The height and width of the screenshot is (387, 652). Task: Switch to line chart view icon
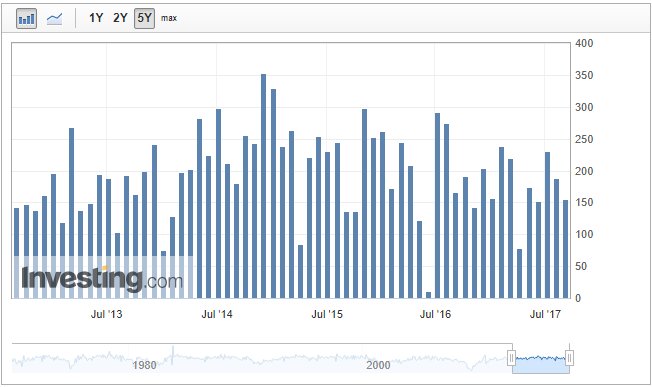pyautogui.click(x=54, y=19)
